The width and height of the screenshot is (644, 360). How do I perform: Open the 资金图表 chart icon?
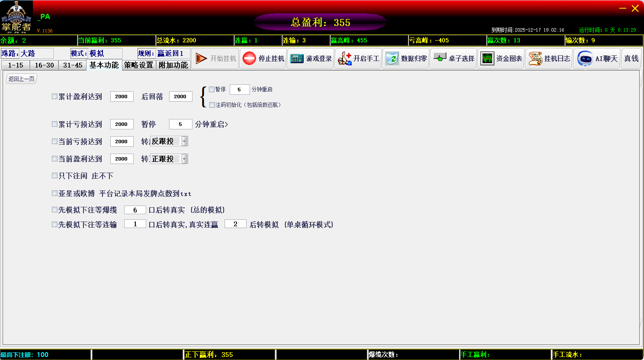tap(487, 58)
